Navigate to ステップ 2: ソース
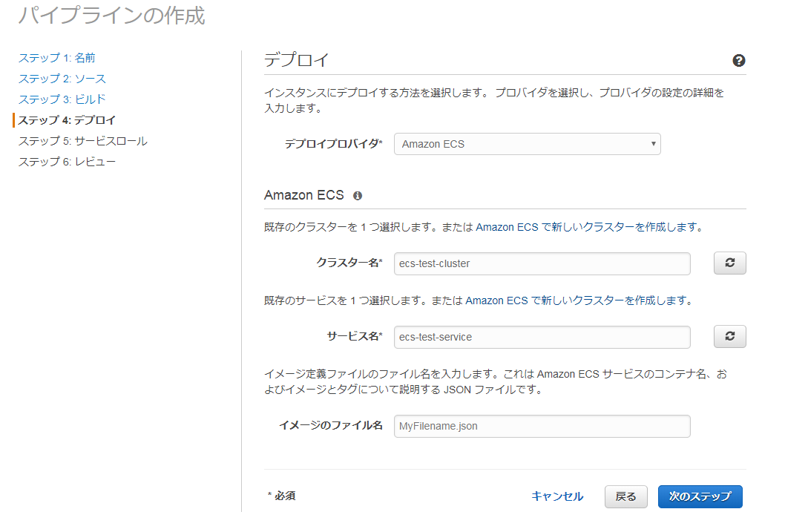The height and width of the screenshot is (532, 808). tap(62, 79)
